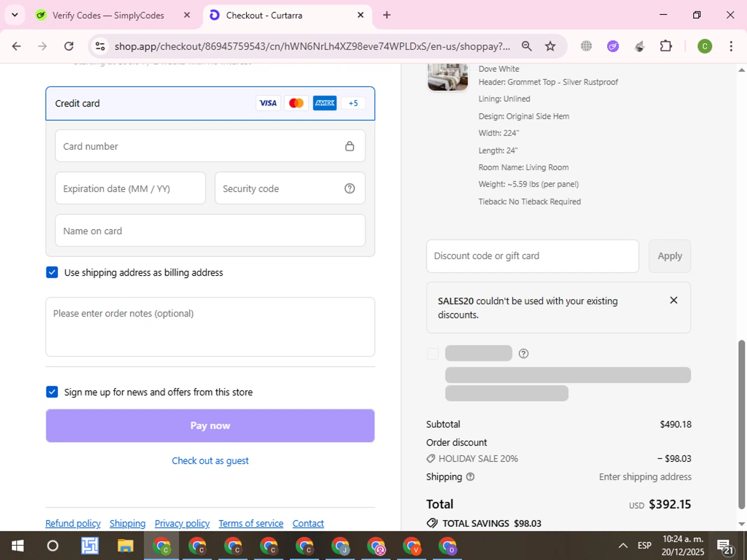Focus the Expiration date field
Image resolution: width=747 pixels, height=560 pixels.
130,188
